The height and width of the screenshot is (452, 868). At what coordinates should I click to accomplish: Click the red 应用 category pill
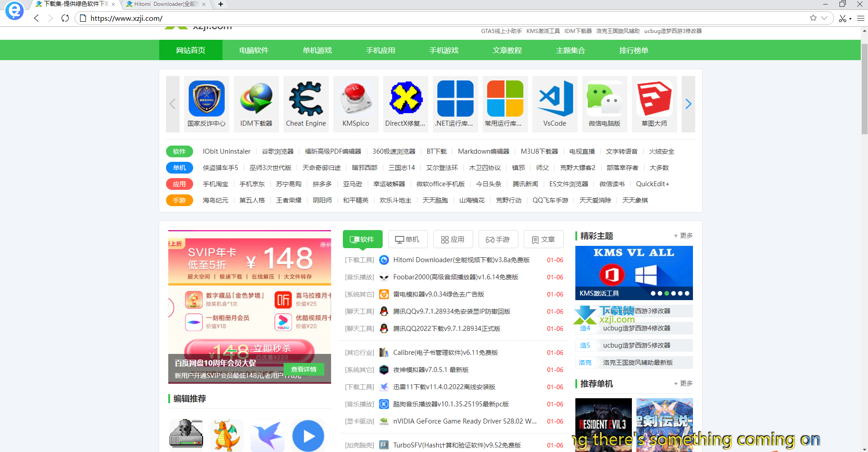[179, 184]
